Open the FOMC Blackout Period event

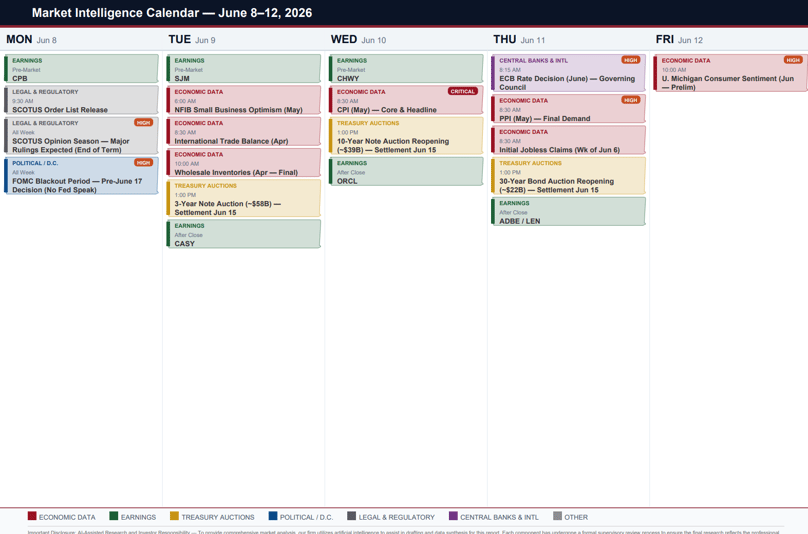(x=81, y=176)
